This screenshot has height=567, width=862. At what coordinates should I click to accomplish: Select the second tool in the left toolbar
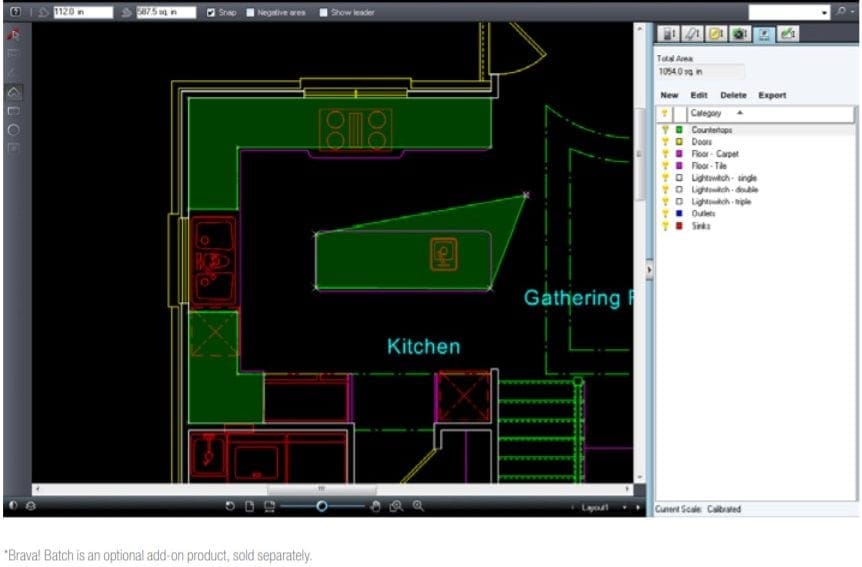tap(14, 53)
